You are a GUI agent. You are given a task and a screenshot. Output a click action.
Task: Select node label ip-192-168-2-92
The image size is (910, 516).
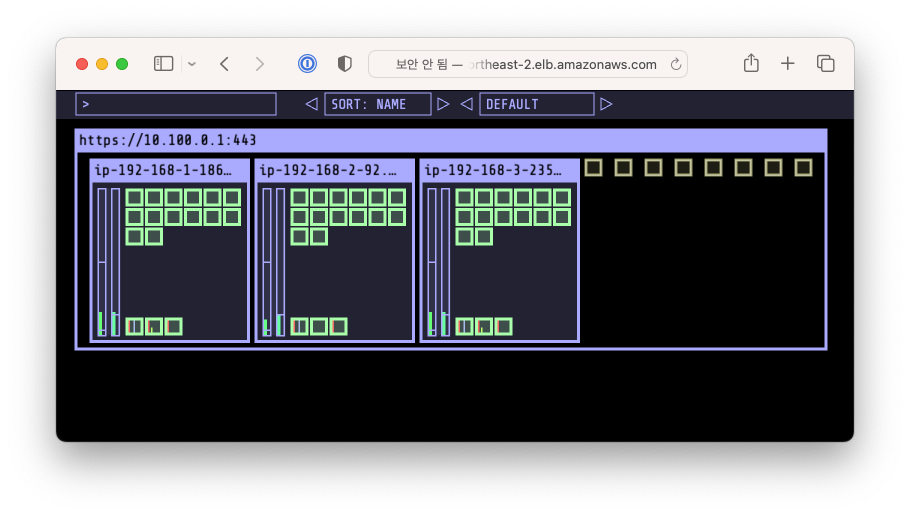pos(328,170)
